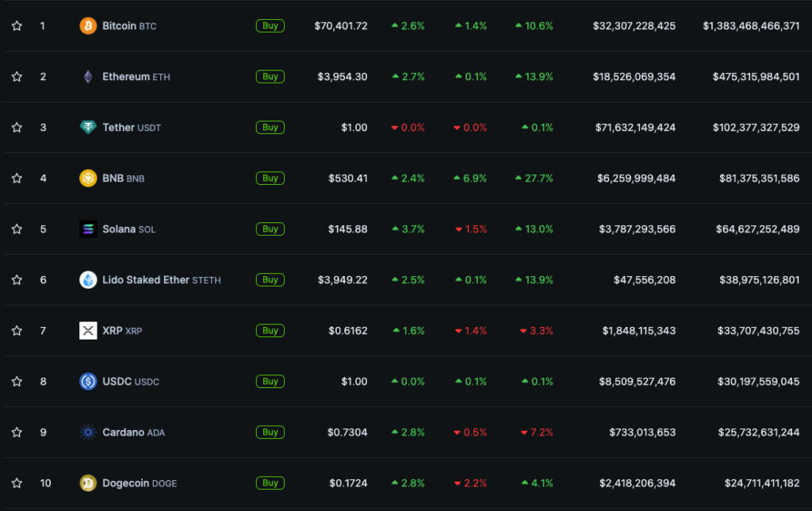Click the Tether logo icon
Image resolution: width=812 pixels, height=511 pixels.
click(x=88, y=128)
